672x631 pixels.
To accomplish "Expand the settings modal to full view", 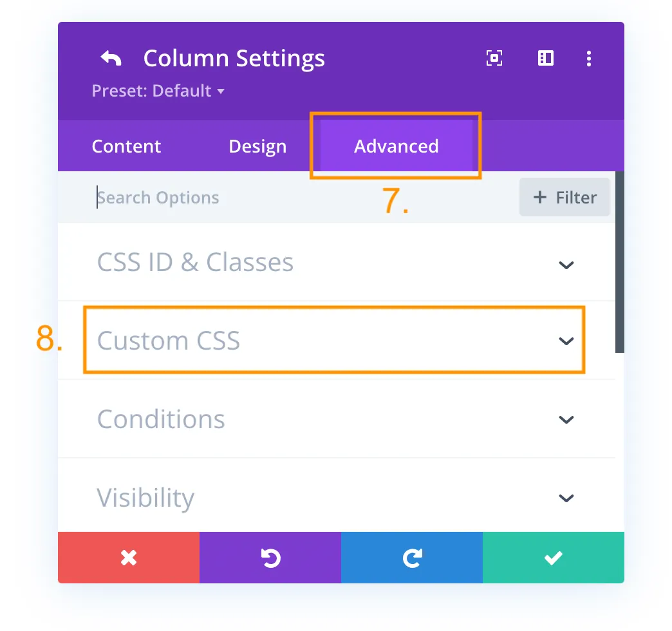I will [545, 58].
